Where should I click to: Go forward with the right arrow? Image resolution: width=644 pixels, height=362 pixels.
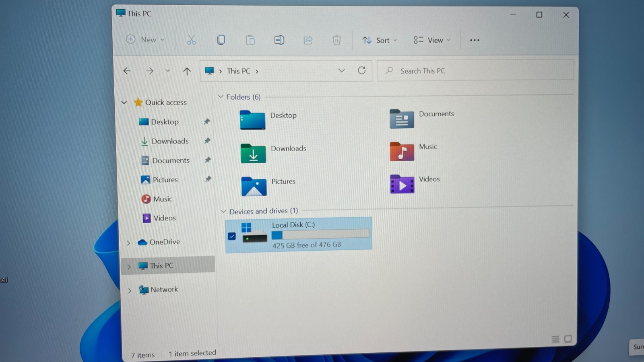[150, 71]
